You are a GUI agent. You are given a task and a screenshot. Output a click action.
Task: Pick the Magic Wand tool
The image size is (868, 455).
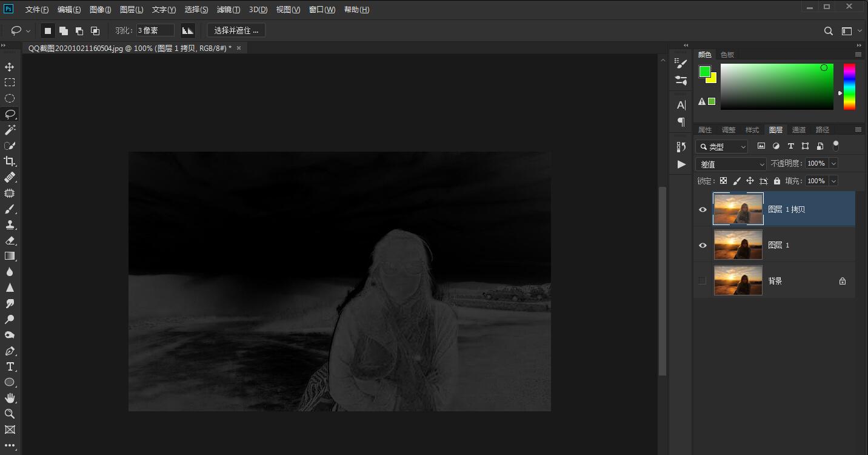pyautogui.click(x=10, y=130)
